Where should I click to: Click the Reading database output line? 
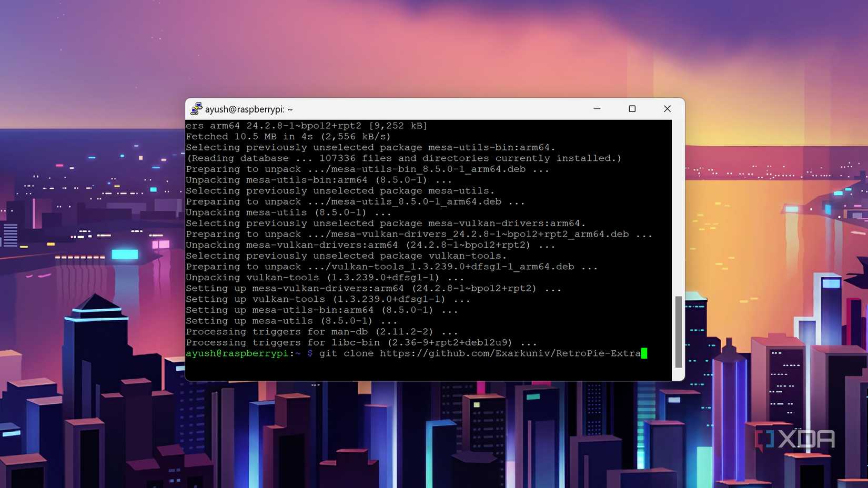point(403,158)
